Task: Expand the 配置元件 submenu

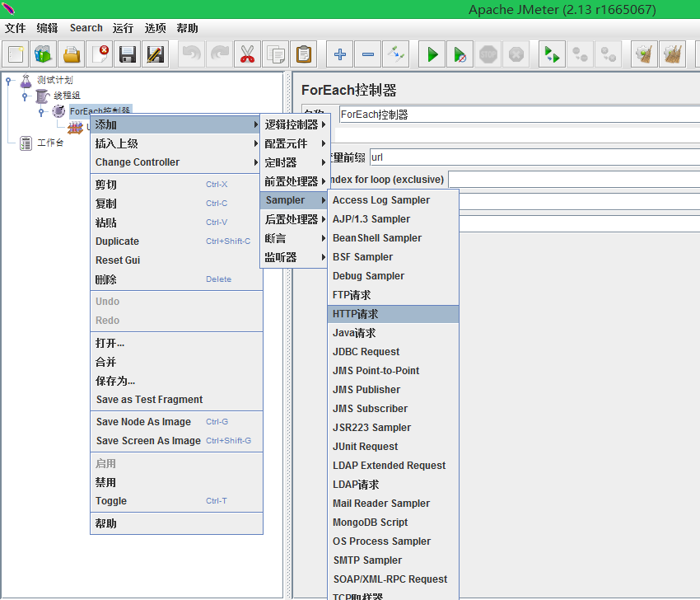Action: pyautogui.click(x=295, y=143)
